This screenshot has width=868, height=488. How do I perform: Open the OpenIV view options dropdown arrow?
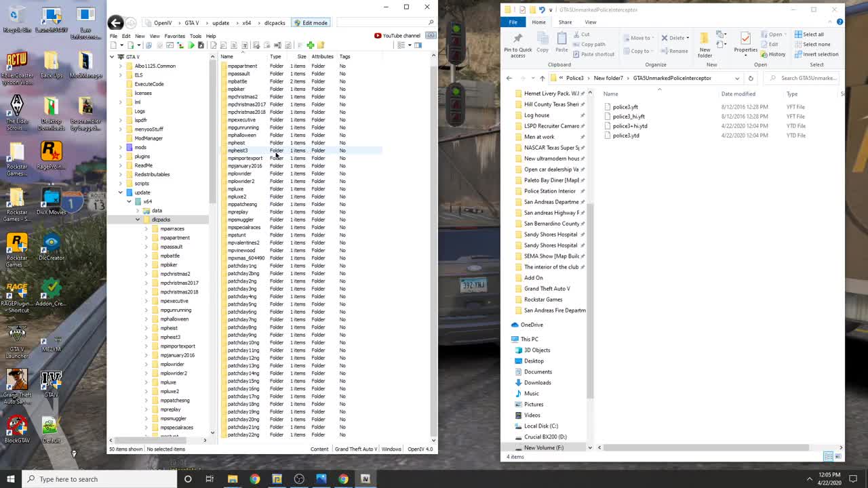[x=409, y=45]
